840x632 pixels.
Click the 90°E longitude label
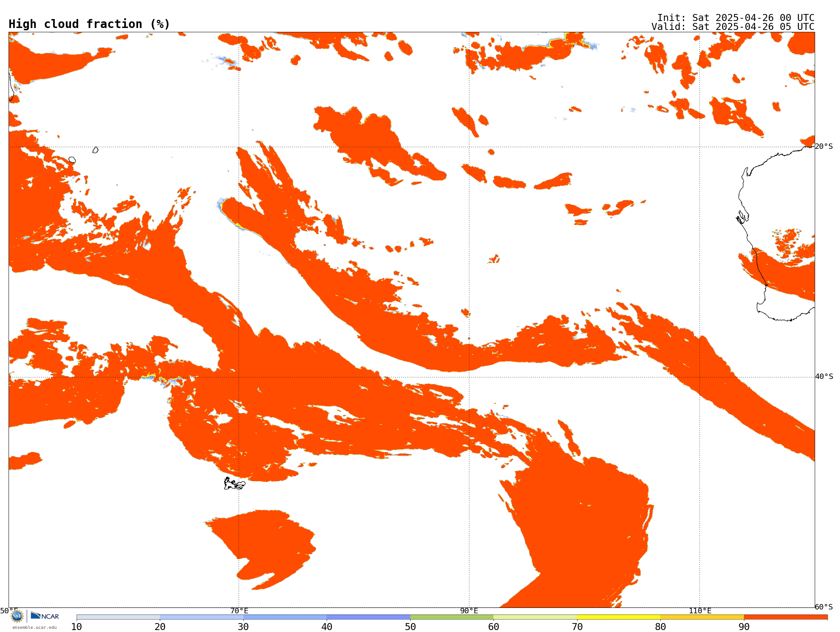click(x=469, y=611)
